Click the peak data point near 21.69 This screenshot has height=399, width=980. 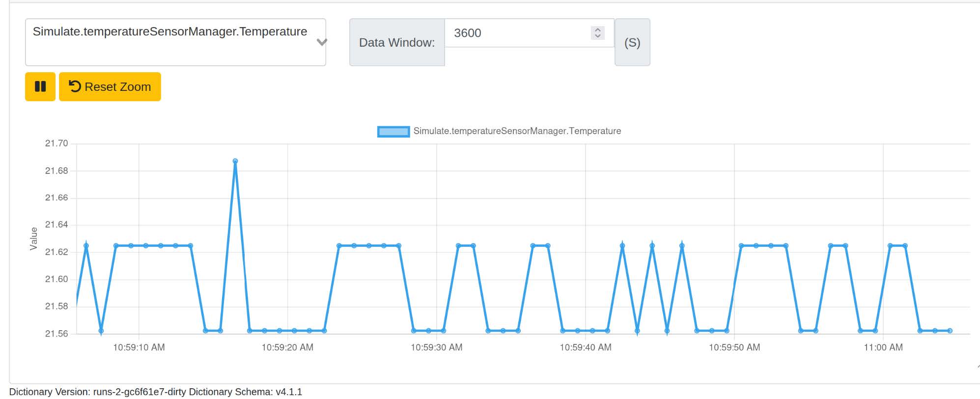[235, 161]
